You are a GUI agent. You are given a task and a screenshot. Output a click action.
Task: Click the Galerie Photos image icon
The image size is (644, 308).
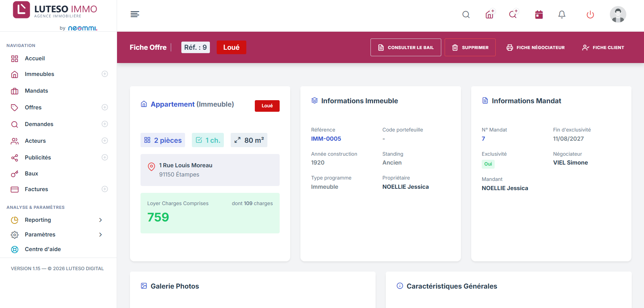point(144,286)
